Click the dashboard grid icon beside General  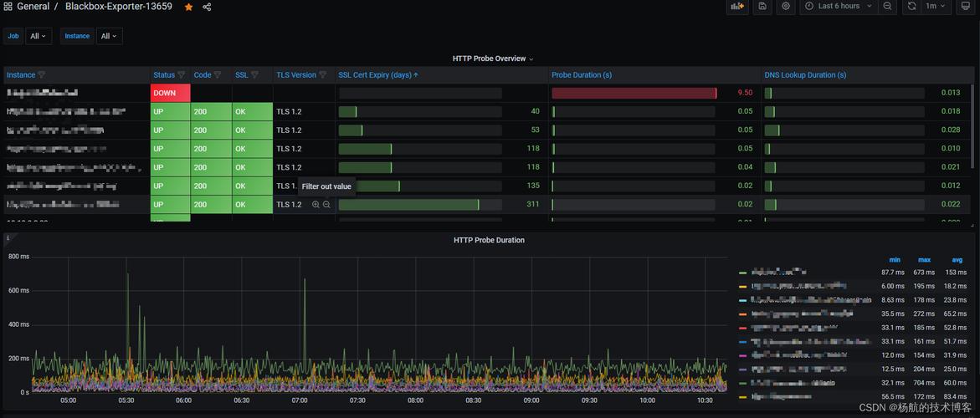point(8,7)
